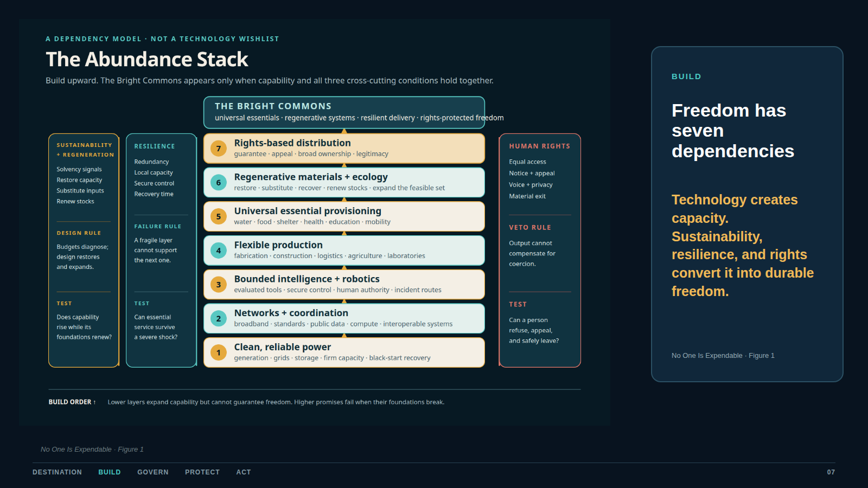This screenshot has height=488, width=868.
Task: Click guarantee appeal broad ownership description
Action: pos(311,154)
